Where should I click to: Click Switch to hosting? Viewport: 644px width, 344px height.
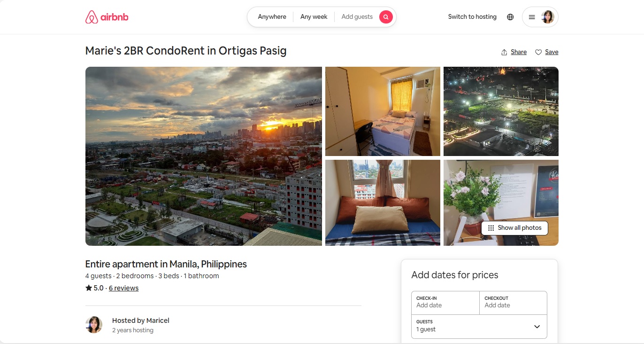coord(472,17)
